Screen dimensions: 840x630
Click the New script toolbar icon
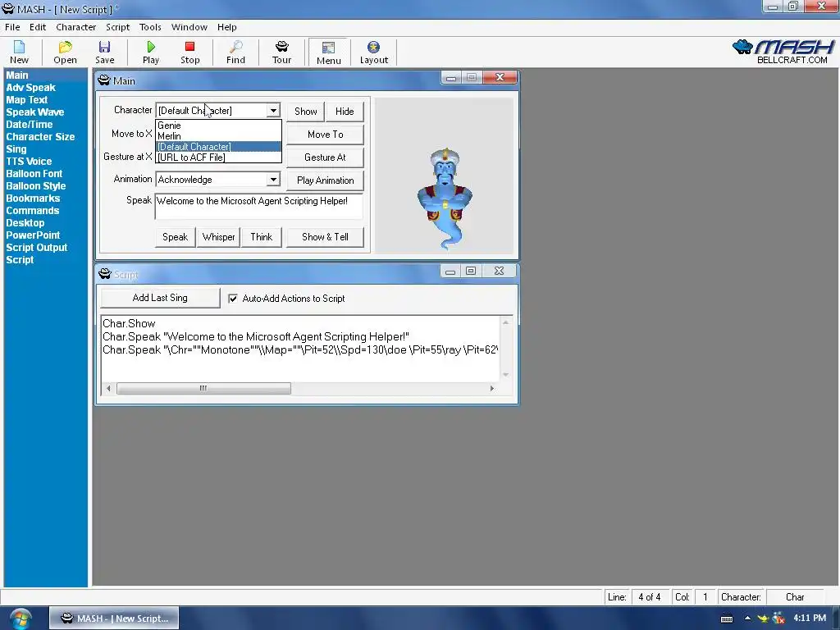tap(19, 52)
